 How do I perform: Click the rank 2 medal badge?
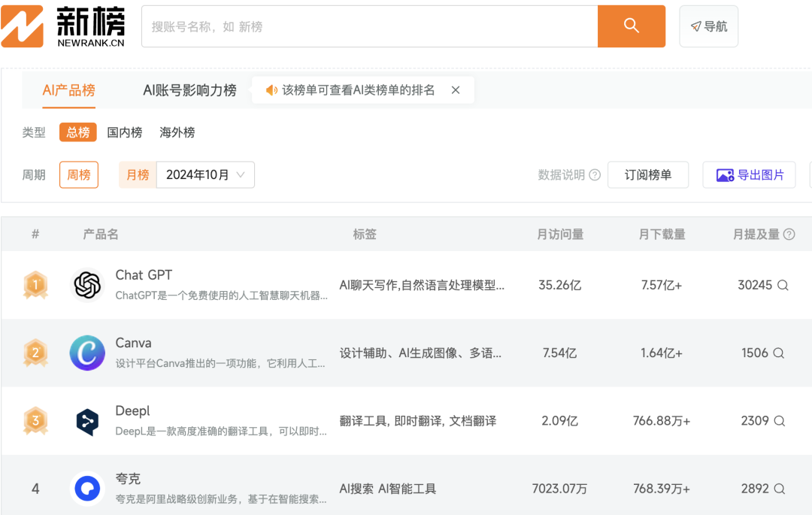36,353
